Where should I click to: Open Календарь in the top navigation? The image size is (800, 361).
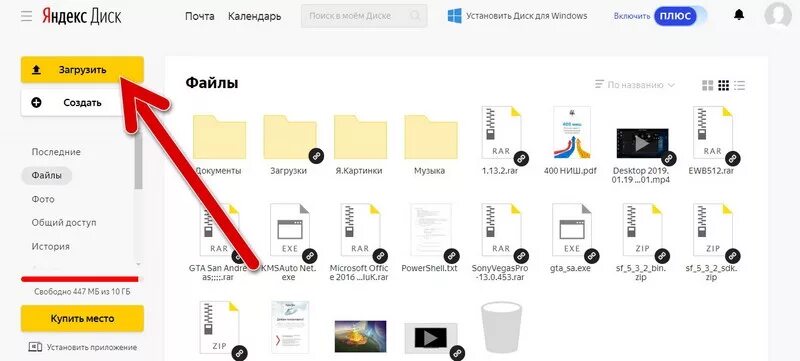click(x=254, y=16)
